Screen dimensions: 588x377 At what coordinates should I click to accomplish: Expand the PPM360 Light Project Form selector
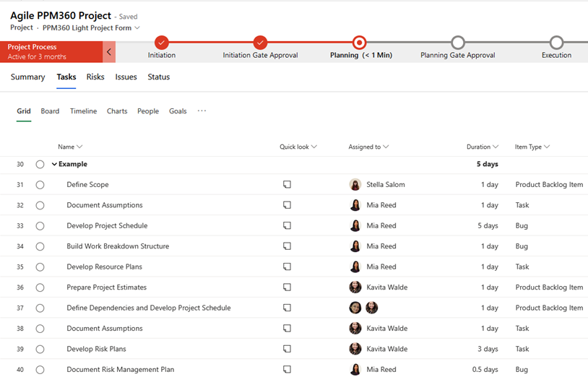click(x=137, y=28)
